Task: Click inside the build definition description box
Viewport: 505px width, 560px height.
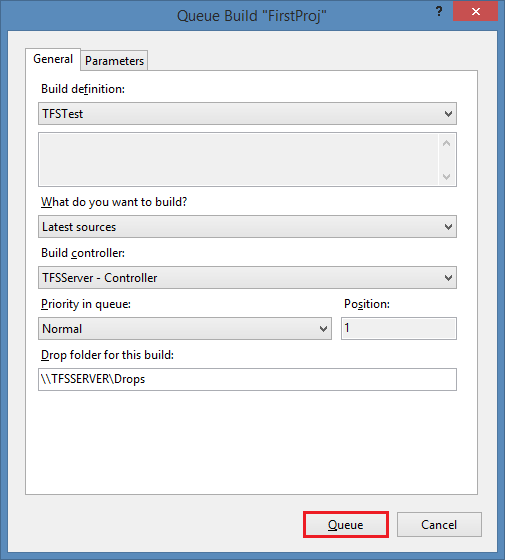Action: coord(239,159)
